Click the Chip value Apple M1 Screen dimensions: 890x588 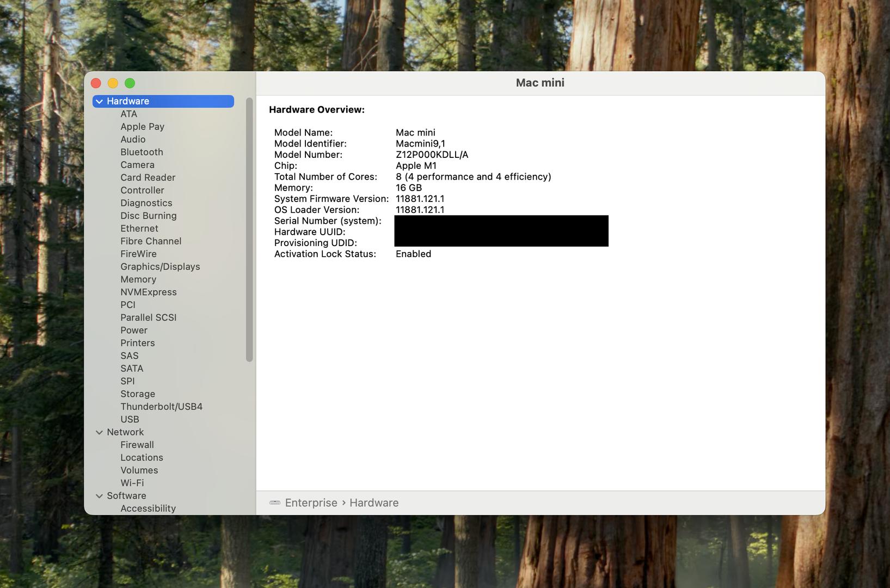(x=416, y=166)
